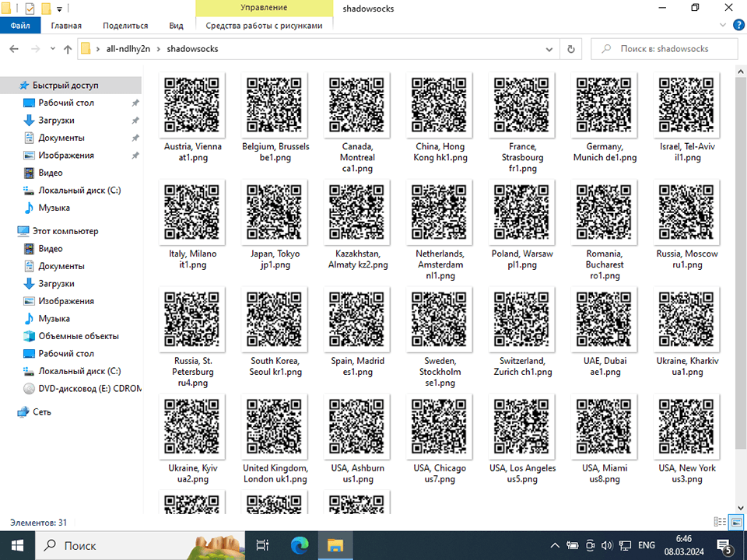747x560 pixels.
Task: Open Локальный диск (C:) under Быстрый доступ
Action: coord(79,191)
